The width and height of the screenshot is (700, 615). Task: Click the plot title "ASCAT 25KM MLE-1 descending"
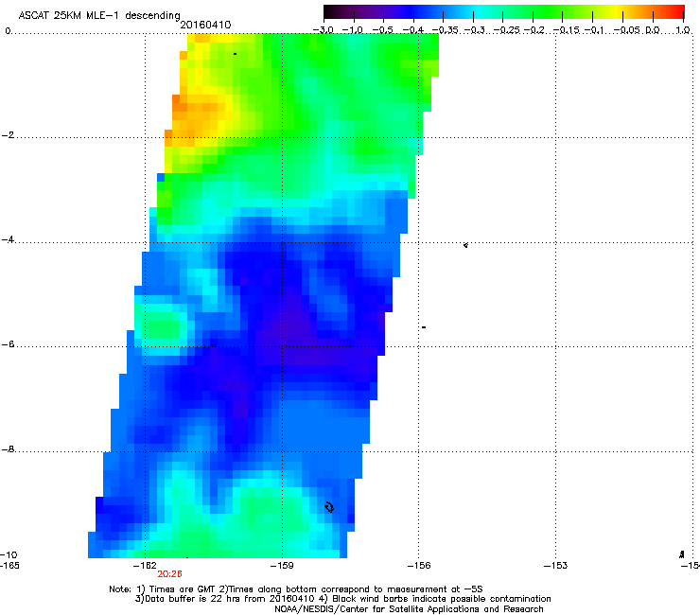99,15
